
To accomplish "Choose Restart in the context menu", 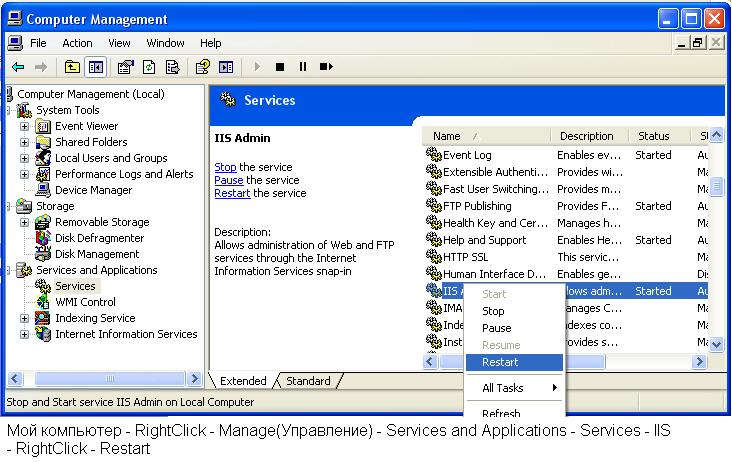I will click(x=500, y=362).
